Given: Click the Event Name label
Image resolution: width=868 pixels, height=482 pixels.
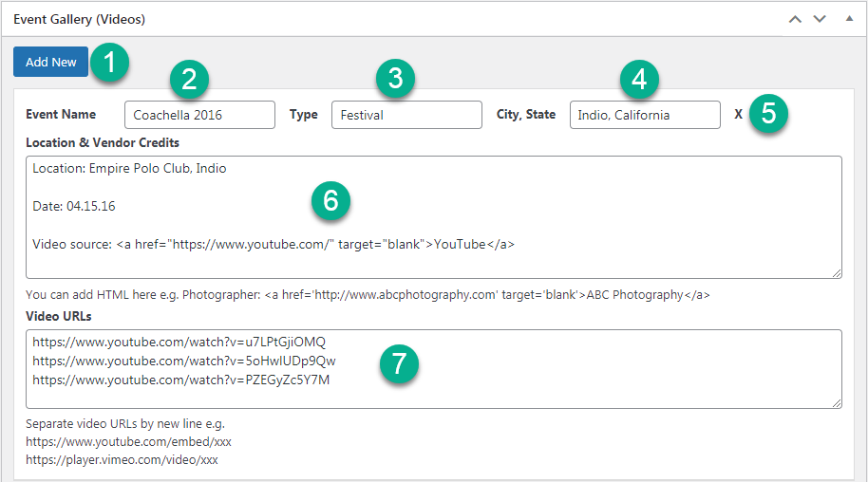Looking at the screenshot, I should (x=61, y=114).
